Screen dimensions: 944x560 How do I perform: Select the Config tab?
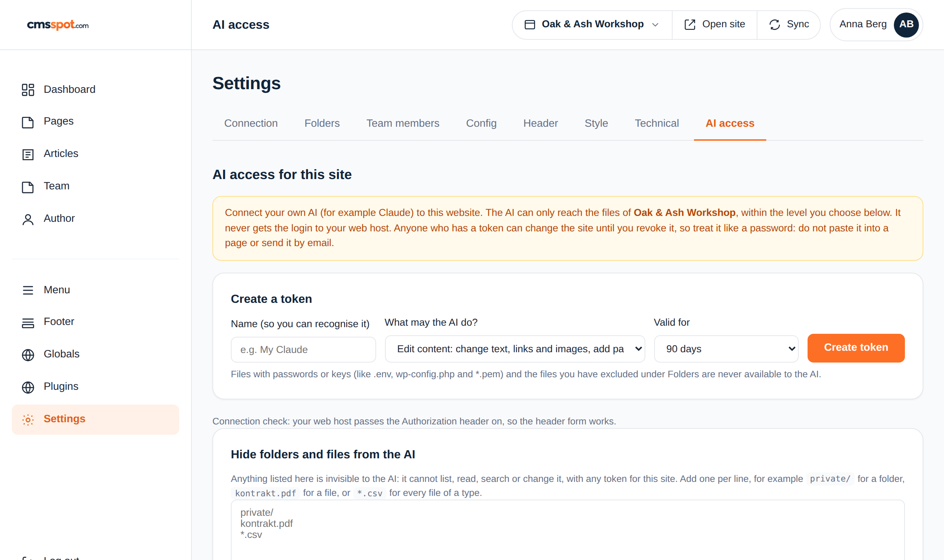pos(481,123)
